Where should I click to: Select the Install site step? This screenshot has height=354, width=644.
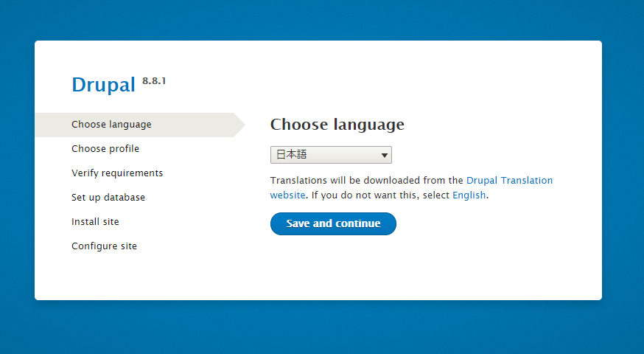[x=95, y=221]
